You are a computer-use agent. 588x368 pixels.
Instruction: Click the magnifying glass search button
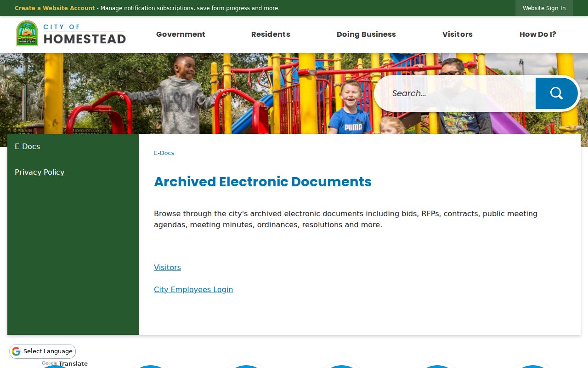pyautogui.click(x=556, y=93)
